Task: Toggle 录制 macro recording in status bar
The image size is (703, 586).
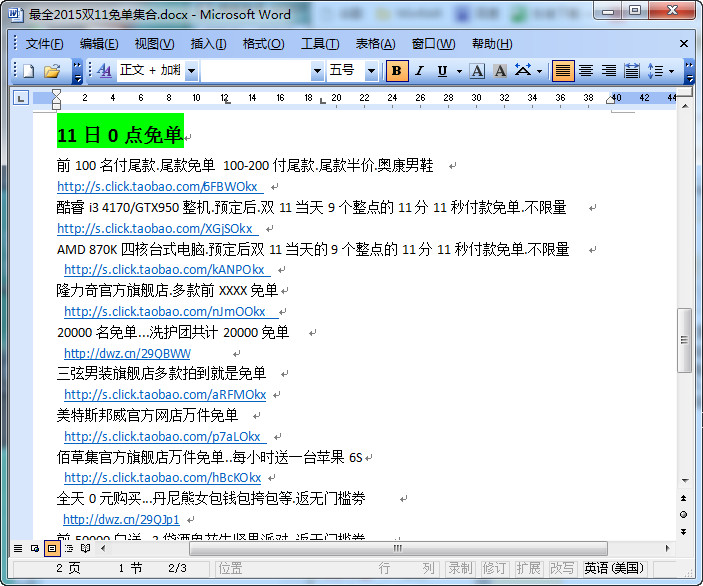Action: (460, 569)
